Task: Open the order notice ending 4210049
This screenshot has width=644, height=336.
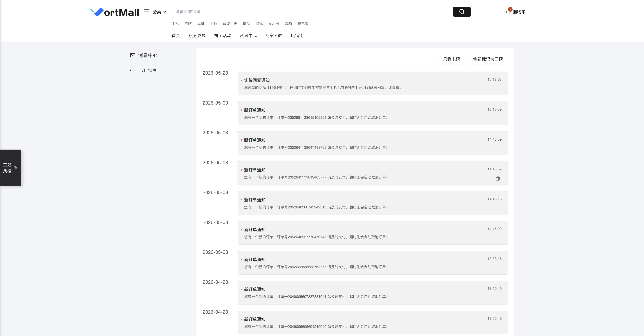Action: tap(373, 322)
